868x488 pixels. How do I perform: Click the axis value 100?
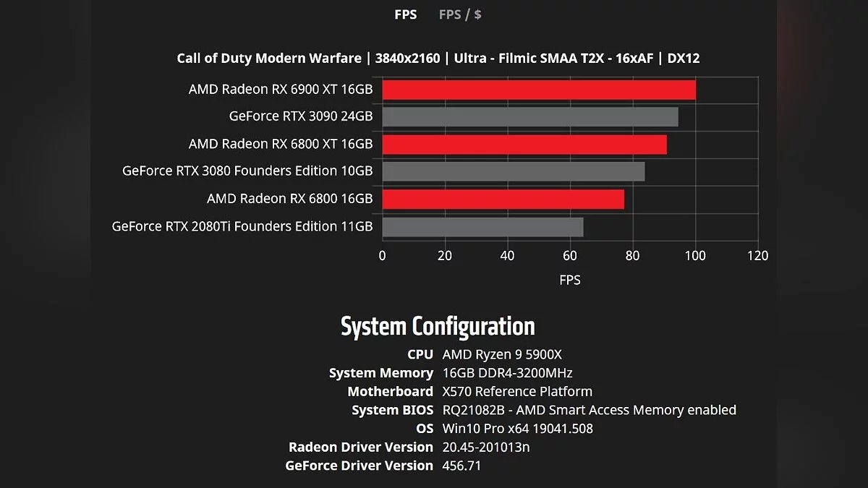pos(695,255)
